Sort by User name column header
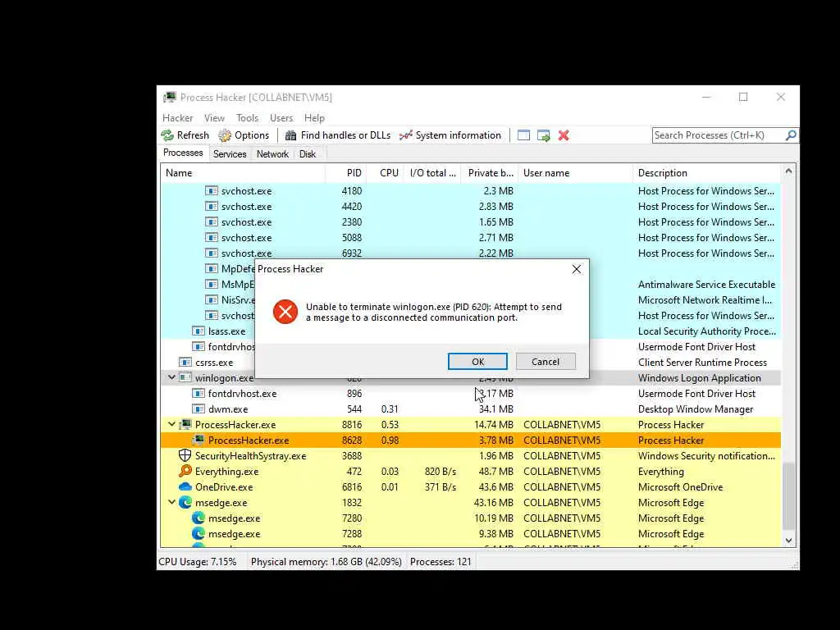The image size is (840, 630). tap(575, 173)
